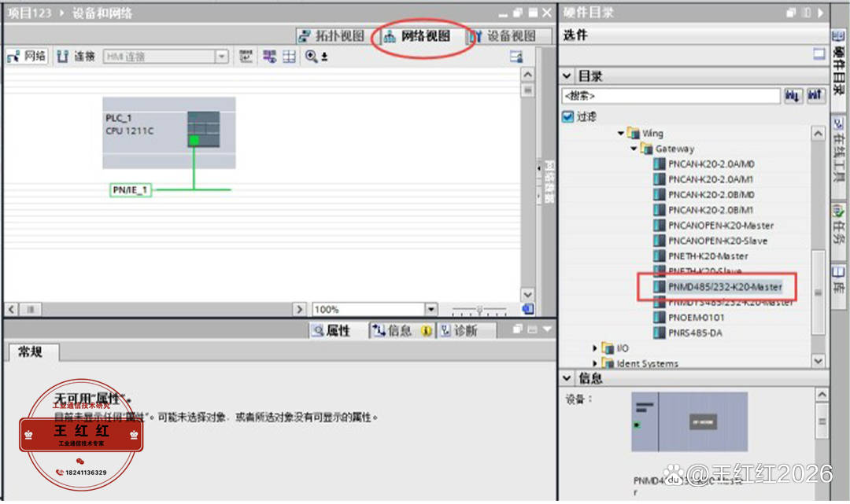Image resolution: width=850 pixels, height=504 pixels.
Task: Open the 任务 tasks side tab
Action: (x=839, y=224)
